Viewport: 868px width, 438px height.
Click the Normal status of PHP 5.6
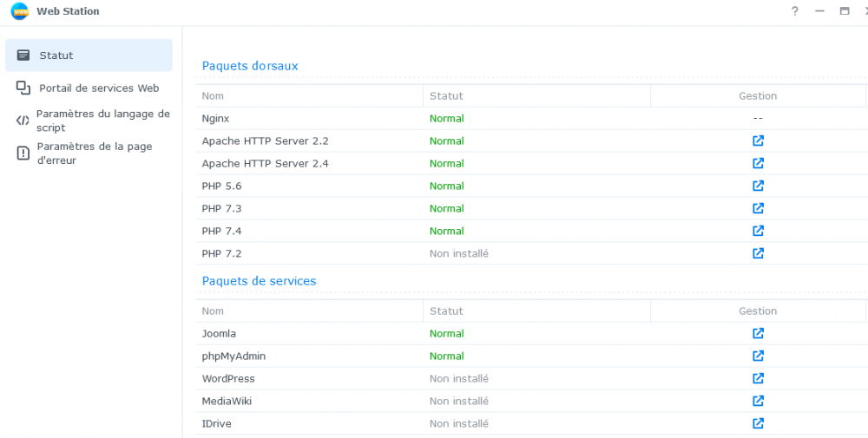447,186
